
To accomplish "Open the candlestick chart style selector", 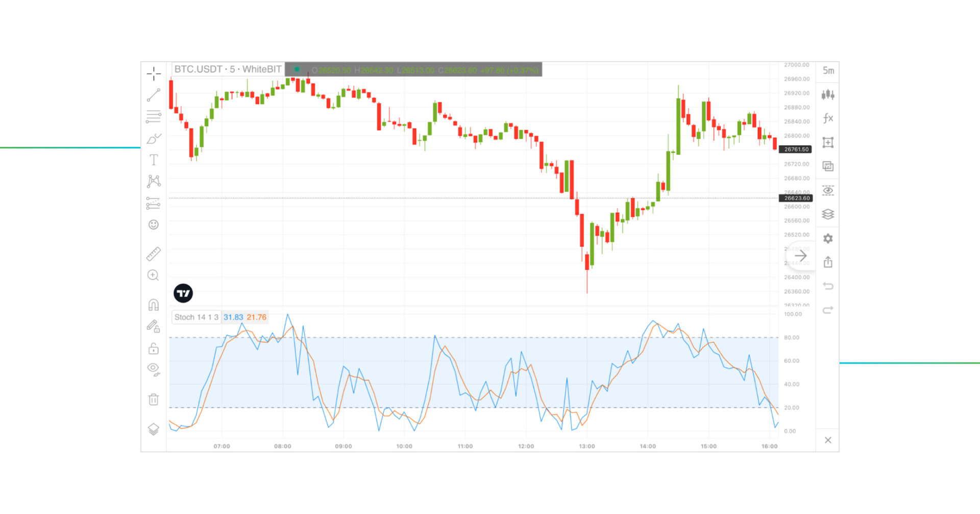I will tap(827, 95).
